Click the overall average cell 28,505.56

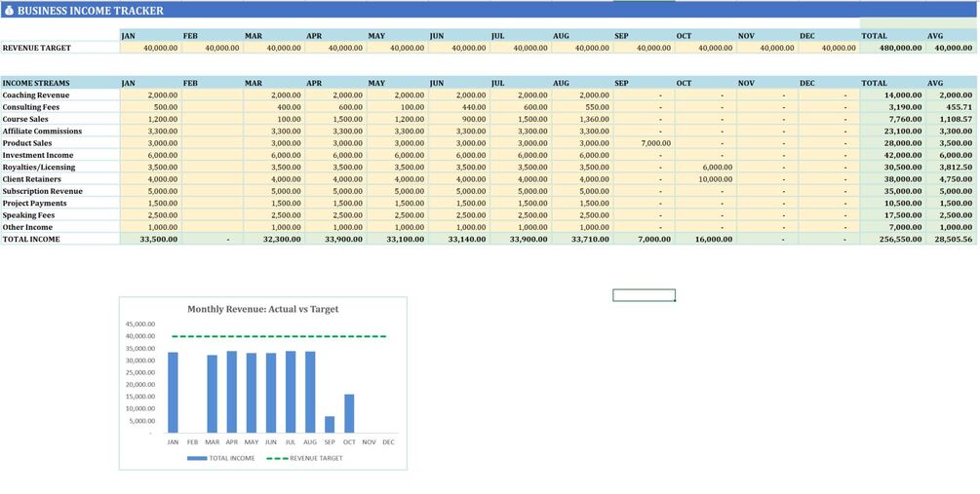[x=950, y=239]
